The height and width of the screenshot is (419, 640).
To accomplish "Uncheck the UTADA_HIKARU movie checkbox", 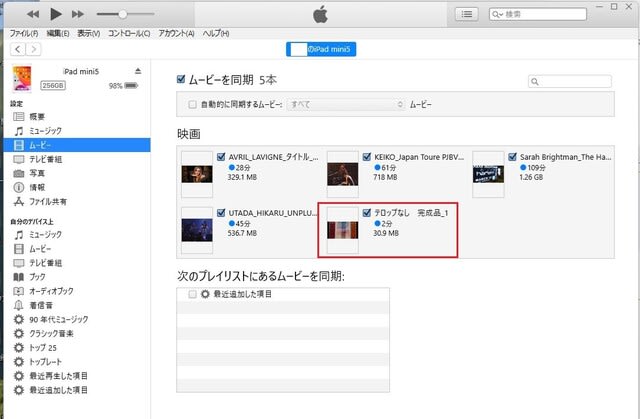I will tap(221, 213).
